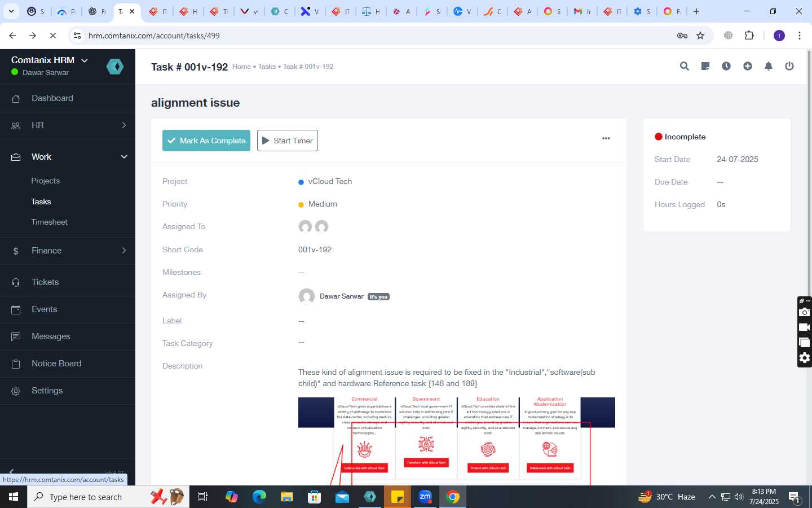
Task: Expand the Comtanix HRM workspace dropdown
Action: [85, 60]
